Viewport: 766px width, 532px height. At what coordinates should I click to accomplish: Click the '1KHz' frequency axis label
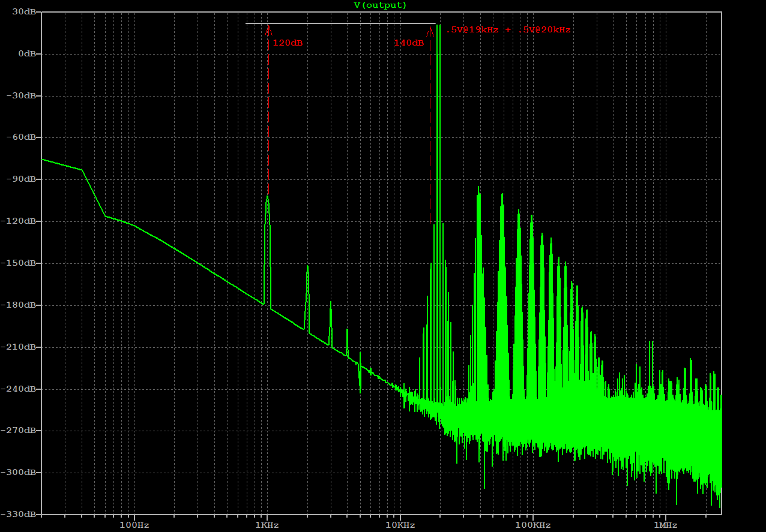(267, 525)
